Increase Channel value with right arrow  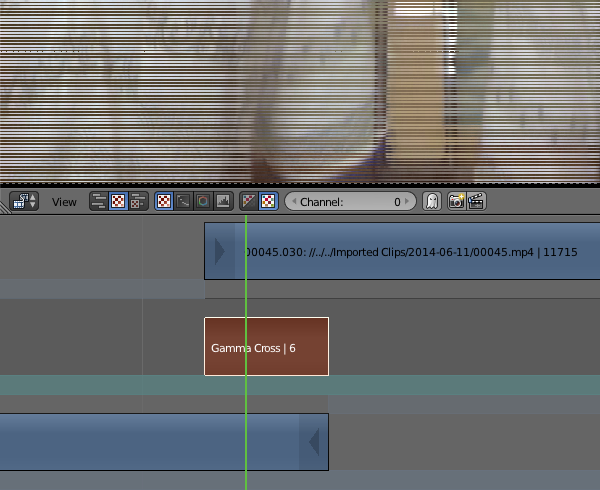point(407,201)
